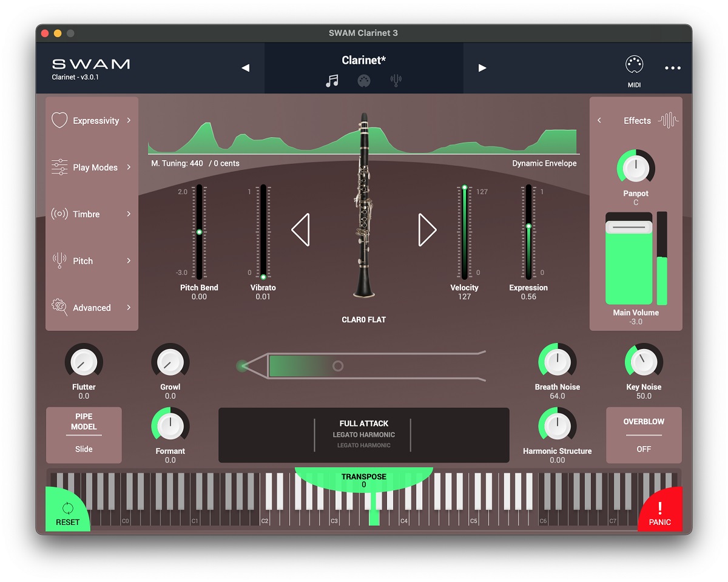This screenshot has height=582, width=728.
Task: Expand the Timbre section chevron
Action: click(129, 214)
